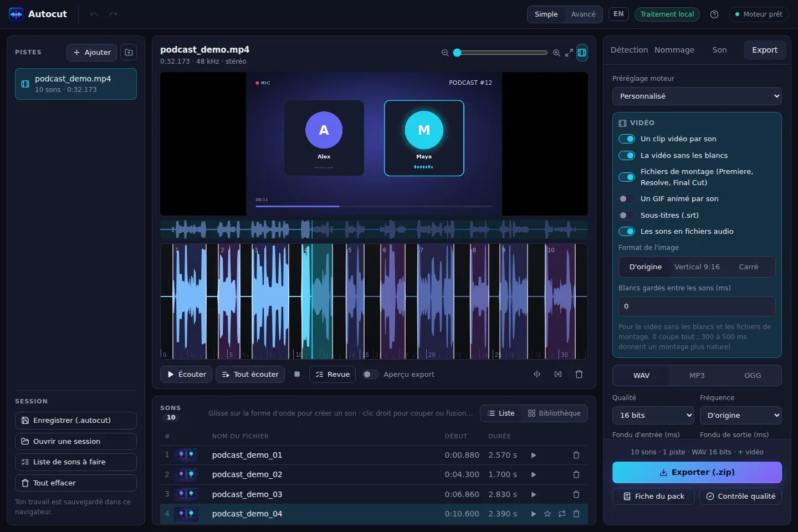
Task: Click the split icon under the waveform
Action: (537, 374)
